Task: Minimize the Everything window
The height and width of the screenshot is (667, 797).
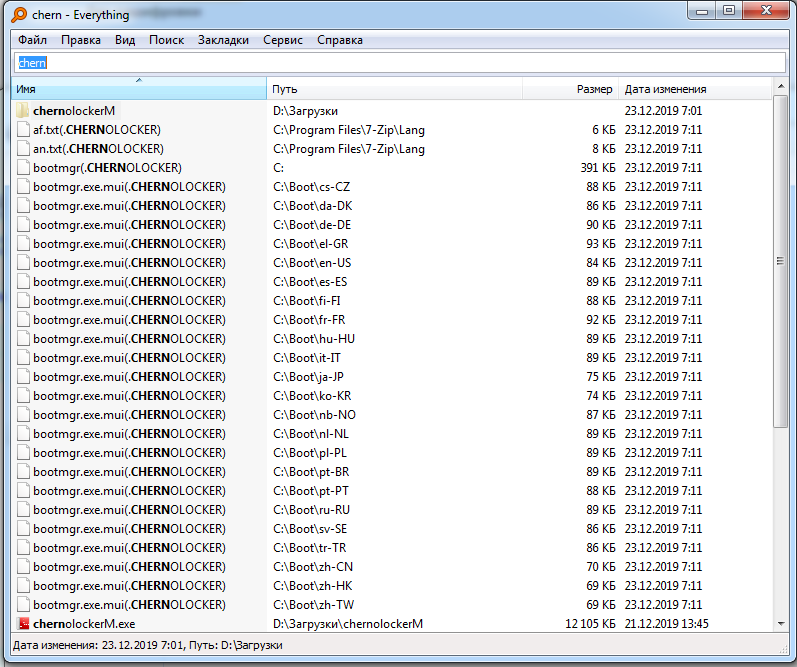Action: pyautogui.click(x=702, y=11)
